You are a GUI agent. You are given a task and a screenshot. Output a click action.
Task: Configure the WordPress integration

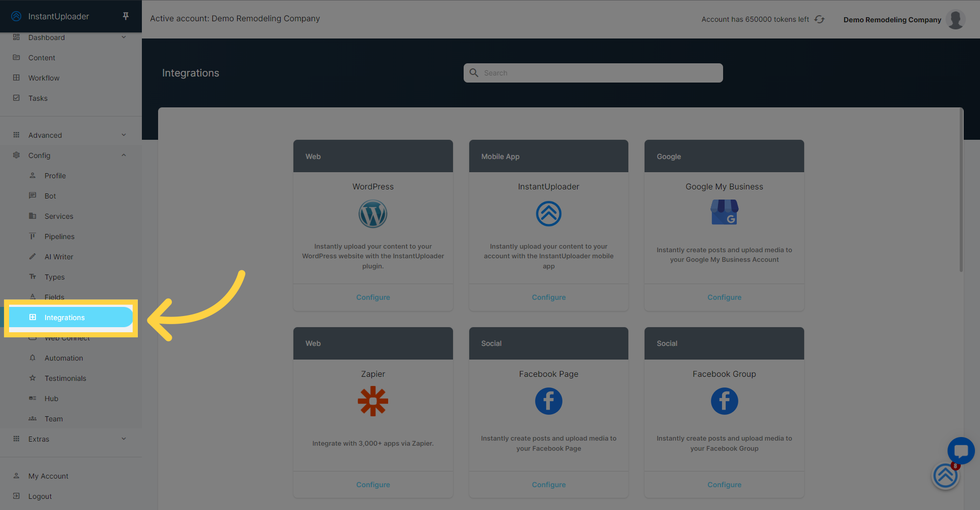coord(373,297)
